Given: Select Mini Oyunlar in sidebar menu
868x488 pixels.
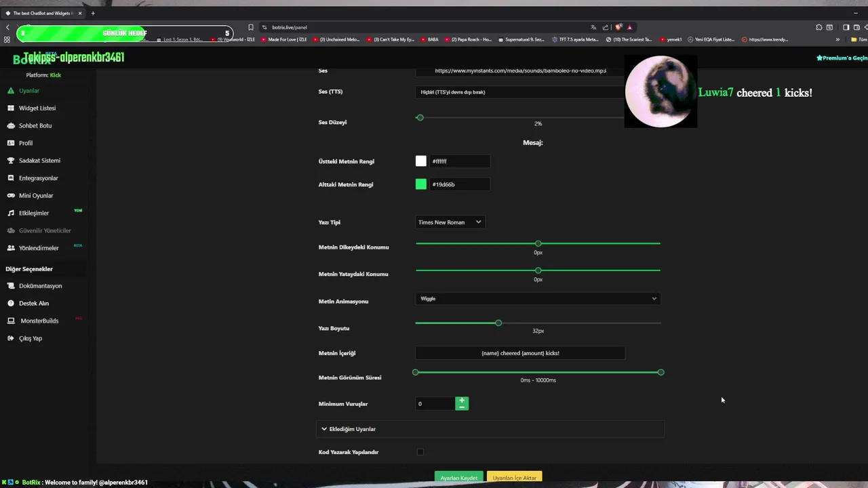Looking at the screenshot, I should click(x=36, y=196).
